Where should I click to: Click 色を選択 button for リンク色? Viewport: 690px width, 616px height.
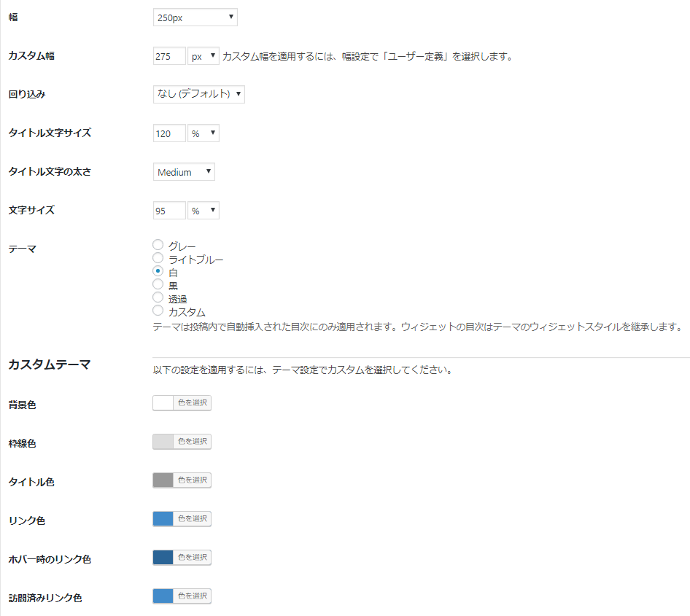[x=193, y=519]
